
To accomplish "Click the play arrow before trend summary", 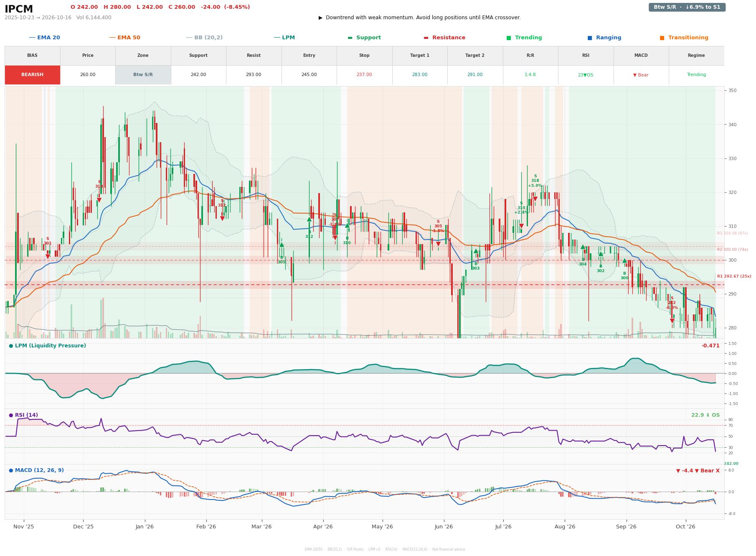I will 320,18.
